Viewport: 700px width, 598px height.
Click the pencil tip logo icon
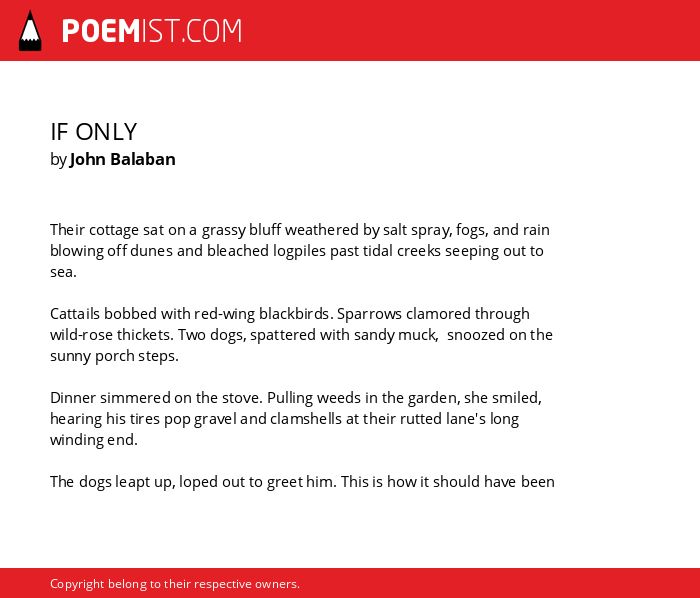(x=30, y=31)
